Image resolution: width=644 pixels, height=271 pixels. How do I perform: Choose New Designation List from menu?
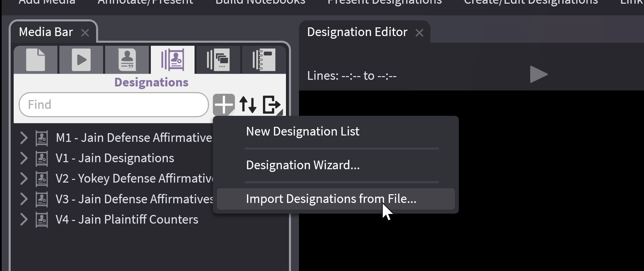(302, 131)
